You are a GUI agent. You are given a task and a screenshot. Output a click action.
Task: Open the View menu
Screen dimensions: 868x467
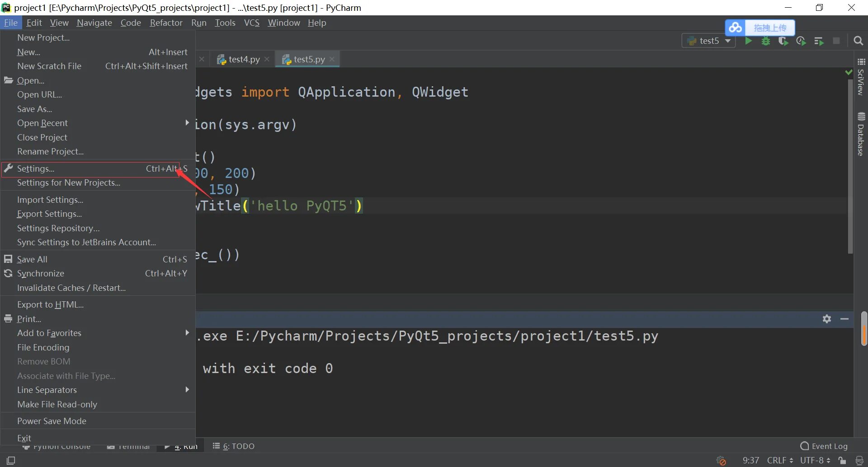point(59,23)
